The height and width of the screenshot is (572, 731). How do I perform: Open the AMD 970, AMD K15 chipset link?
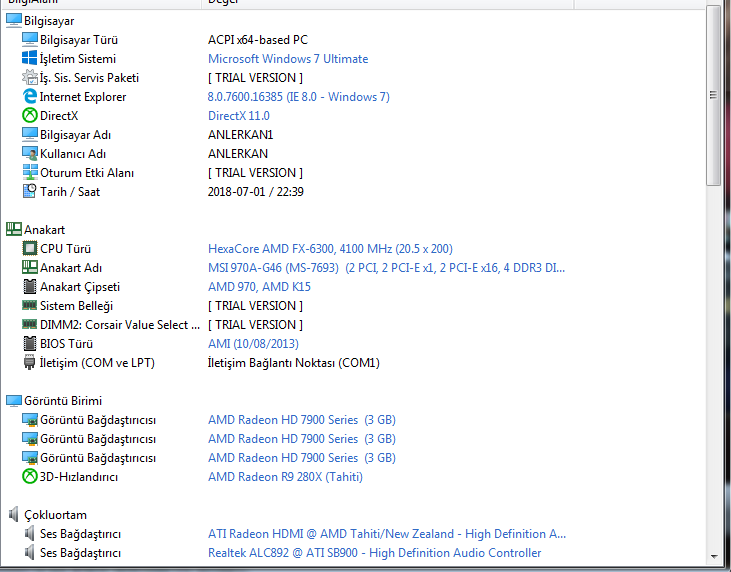click(259, 287)
